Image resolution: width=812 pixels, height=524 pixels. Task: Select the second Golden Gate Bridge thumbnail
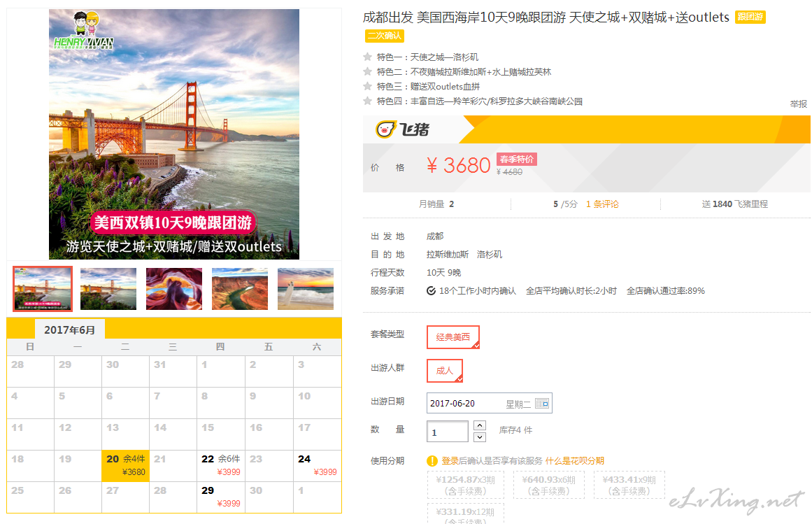click(108, 289)
